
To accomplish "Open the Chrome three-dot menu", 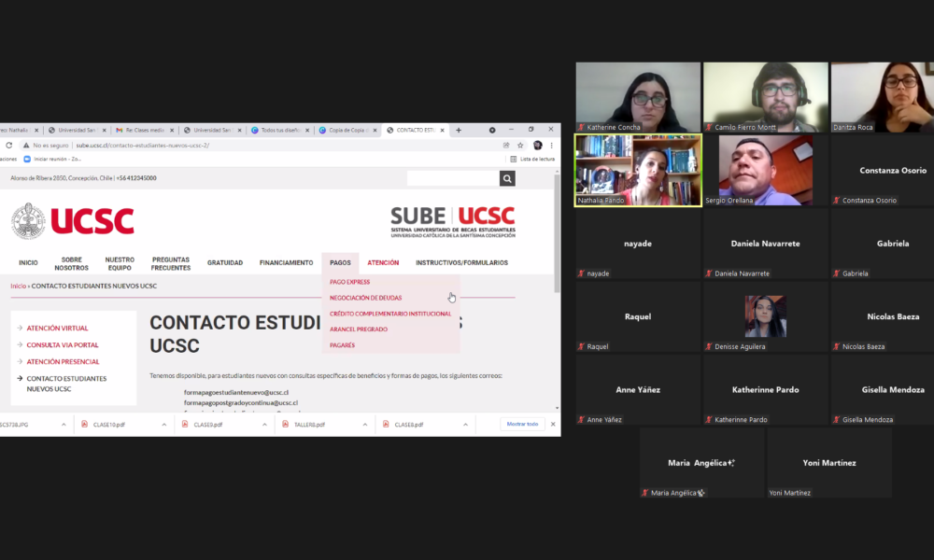I will point(552,146).
